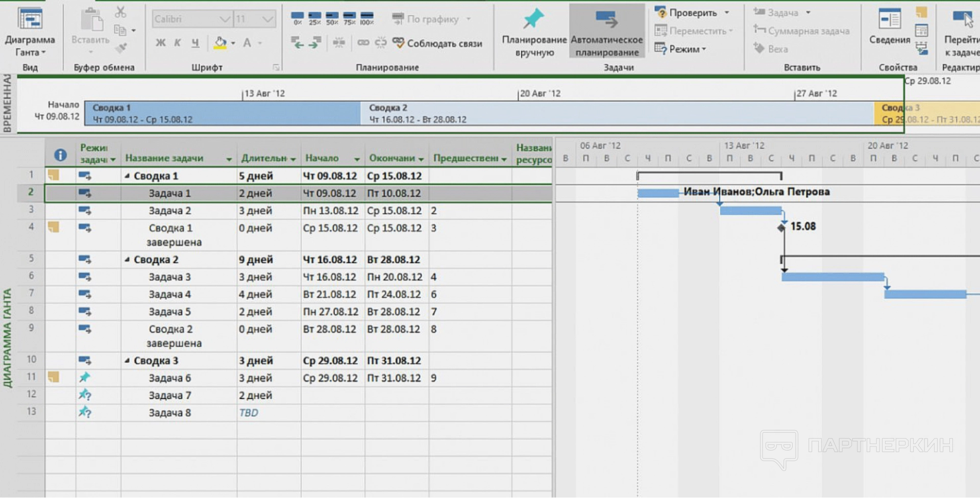
Task: Click the 100% complete icon
Action: coord(366,18)
